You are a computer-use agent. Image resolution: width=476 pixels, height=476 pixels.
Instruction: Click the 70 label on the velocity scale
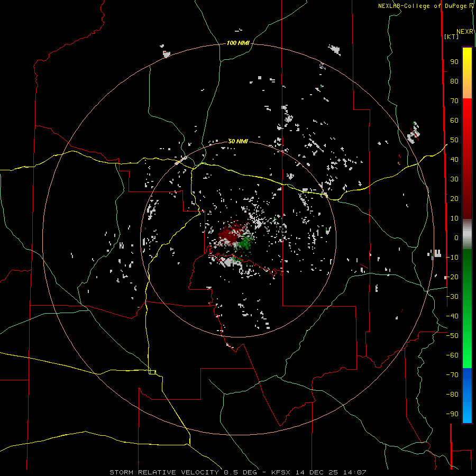454,101
